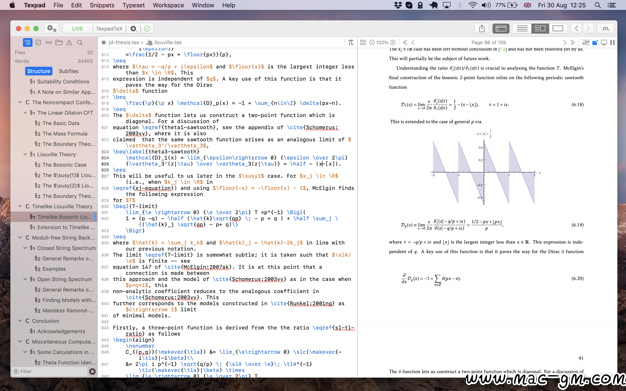Image resolution: width=626 pixels, height=391 pixels.
Task: Click the jd-thesis.tex breadcrumb
Action: pyautogui.click(x=124, y=42)
